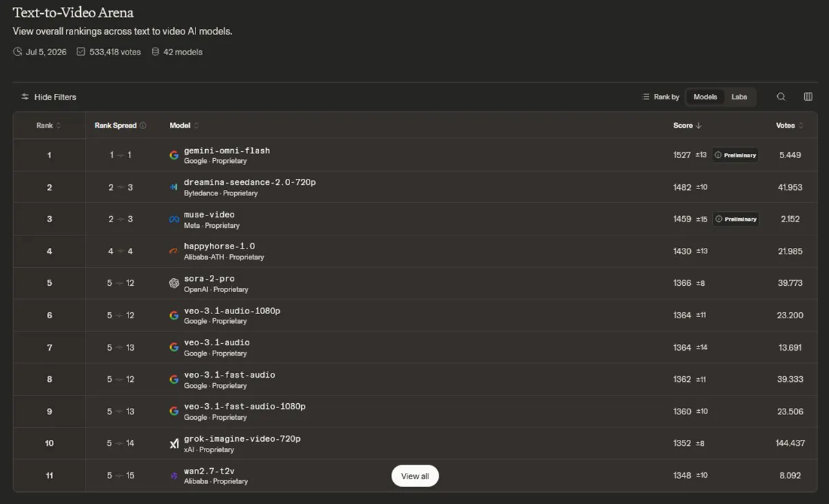
Task: Open the happyhorse-1.0 model link
Action: point(219,246)
